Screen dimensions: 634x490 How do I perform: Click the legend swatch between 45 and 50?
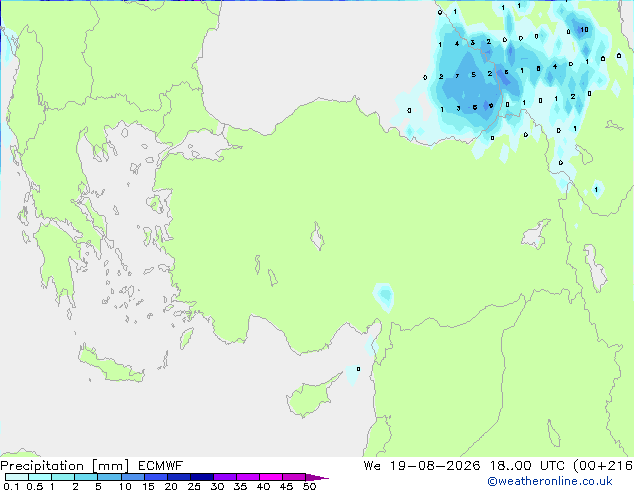point(294,477)
